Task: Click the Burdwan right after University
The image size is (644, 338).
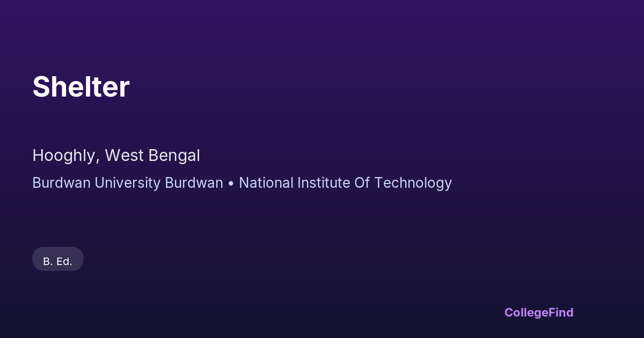Action: (x=194, y=183)
